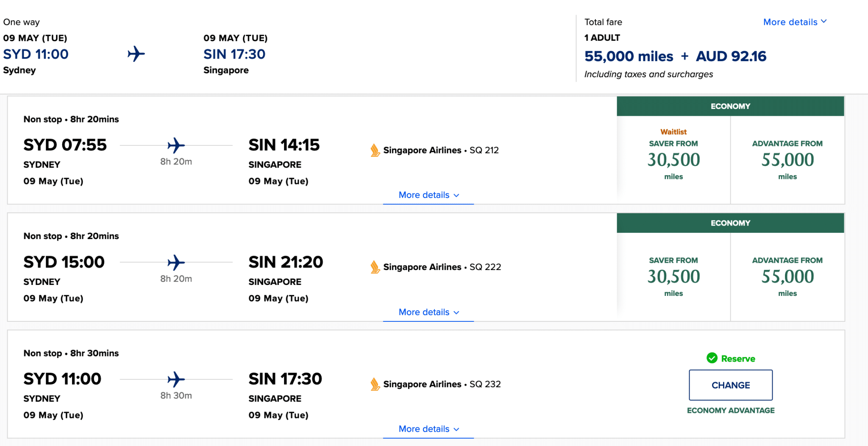This screenshot has height=446, width=868.
Task: Click the green Reserve checkmark icon
Action: click(712, 358)
